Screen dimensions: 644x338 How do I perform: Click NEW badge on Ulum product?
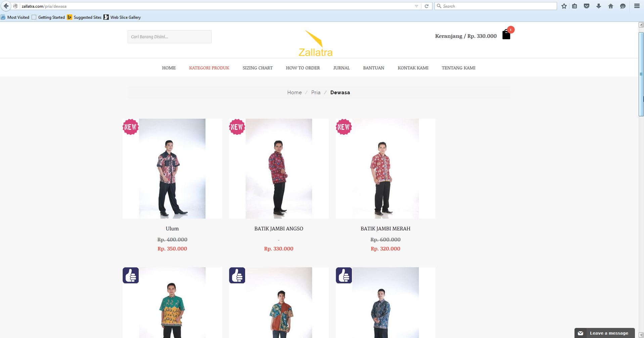point(131,127)
